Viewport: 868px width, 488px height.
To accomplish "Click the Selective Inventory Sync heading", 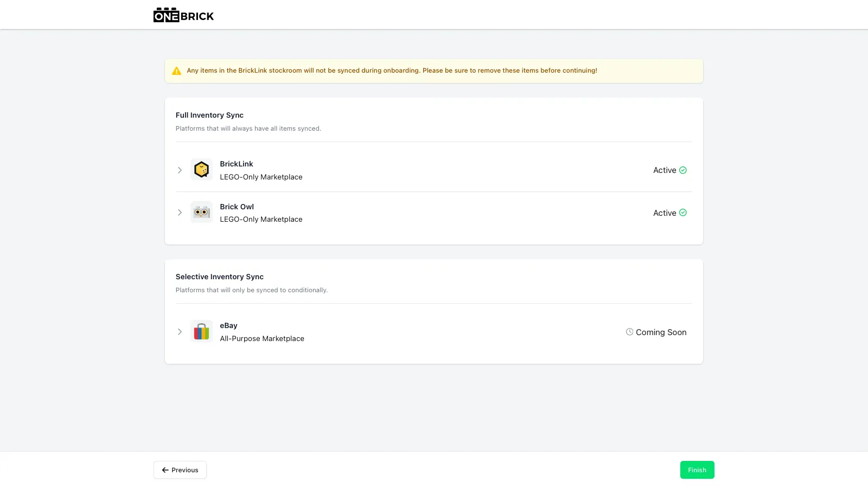I will [x=220, y=277].
